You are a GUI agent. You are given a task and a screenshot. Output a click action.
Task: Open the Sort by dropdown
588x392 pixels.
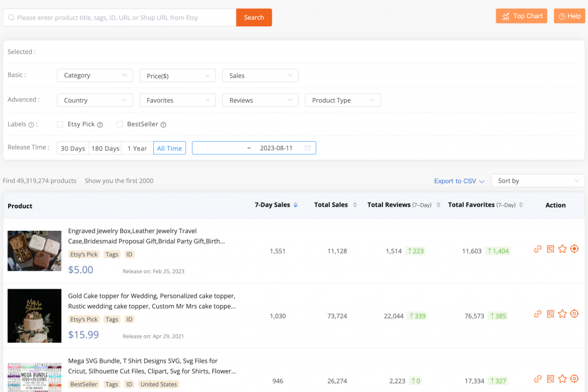click(538, 181)
